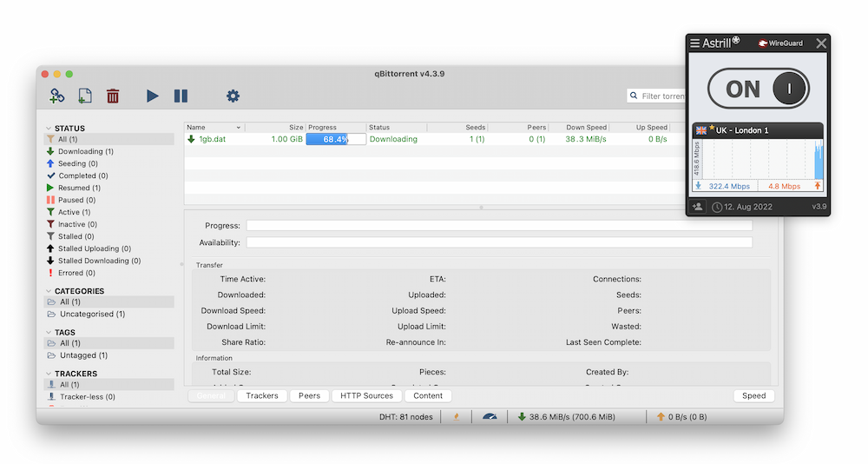Open the Content tab
This screenshot has height=464, width=868.
[x=428, y=396]
